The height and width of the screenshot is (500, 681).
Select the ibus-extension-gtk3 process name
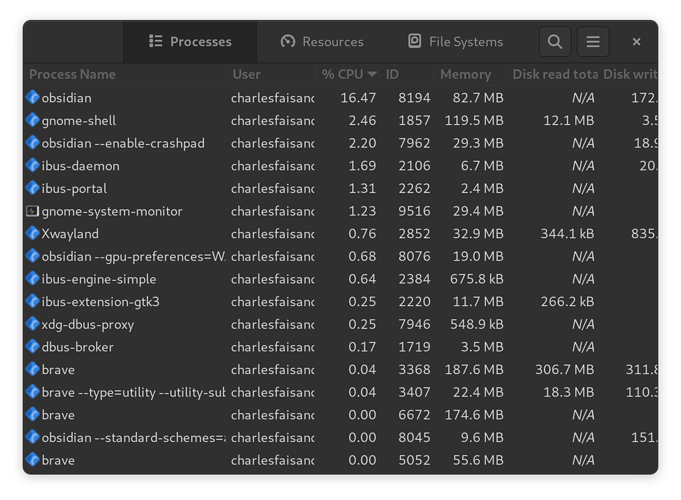pos(100,302)
